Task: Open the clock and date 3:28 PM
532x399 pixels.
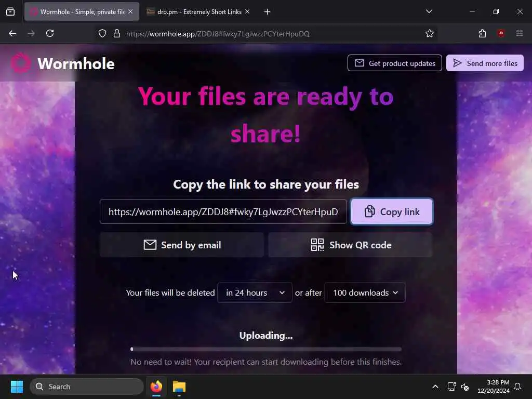Action: [x=494, y=387]
